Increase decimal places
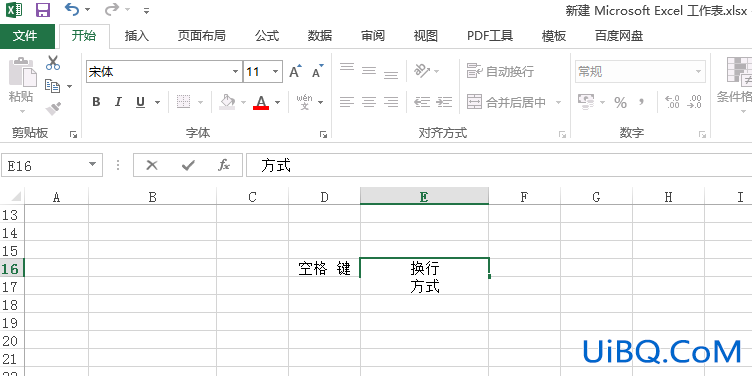Viewport: 752px width, 376px height. coord(672,102)
